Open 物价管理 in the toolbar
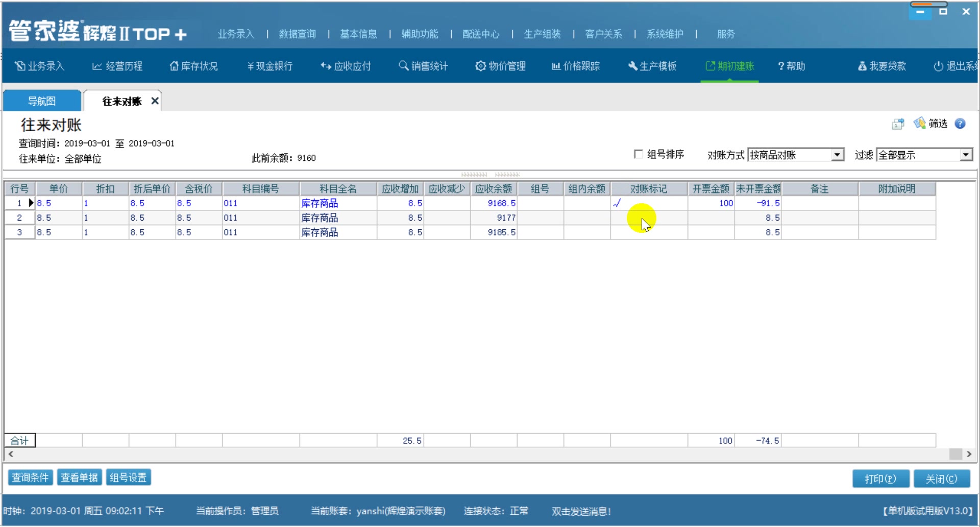This screenshot has height=527, width=980. [x=500, y=66]
